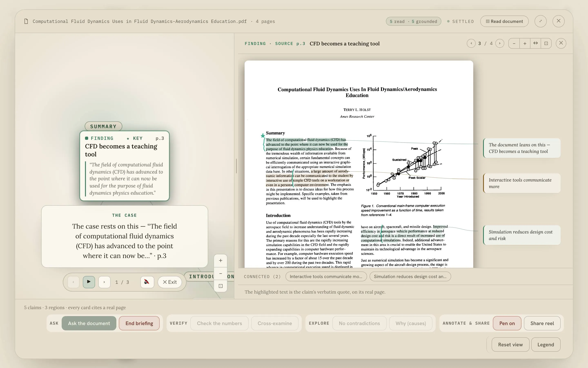
Task: Run Check the numbers verification
Action: [x=219, y=323]
